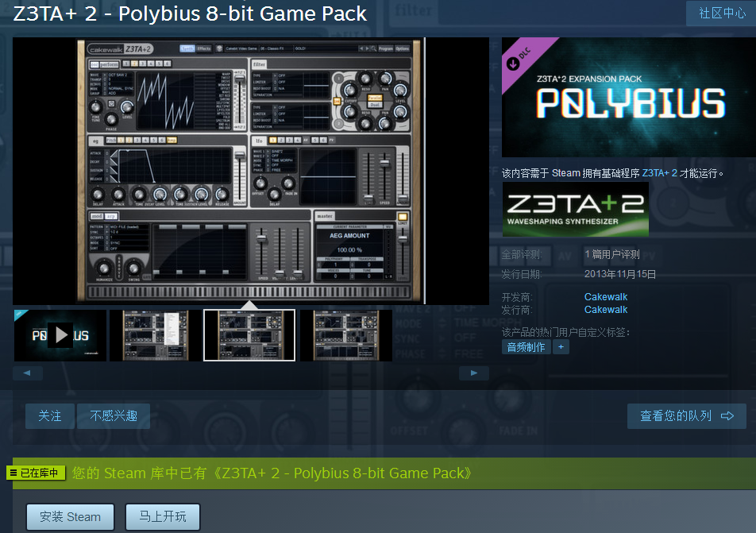Open the 1 篇用户评测 review summary
Screen dimensions: 756x533
point(611,254)
